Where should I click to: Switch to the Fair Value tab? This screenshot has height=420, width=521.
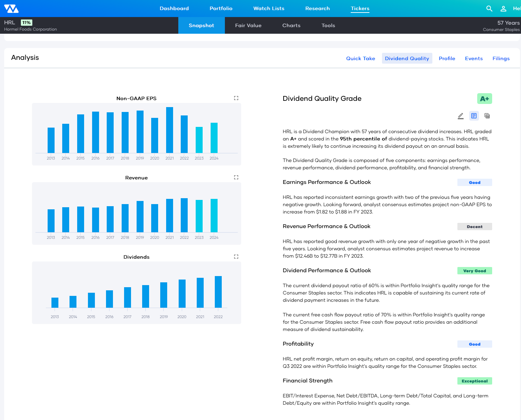[248, 25]
